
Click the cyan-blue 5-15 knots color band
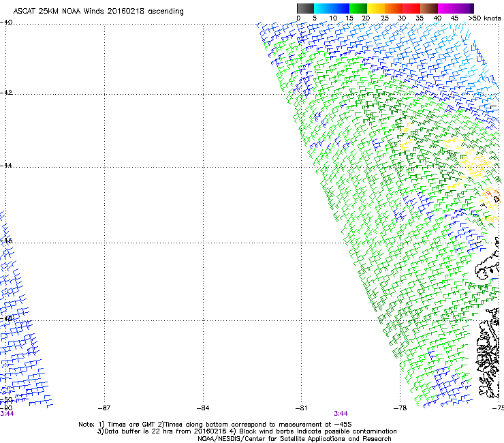coord(332,8)
